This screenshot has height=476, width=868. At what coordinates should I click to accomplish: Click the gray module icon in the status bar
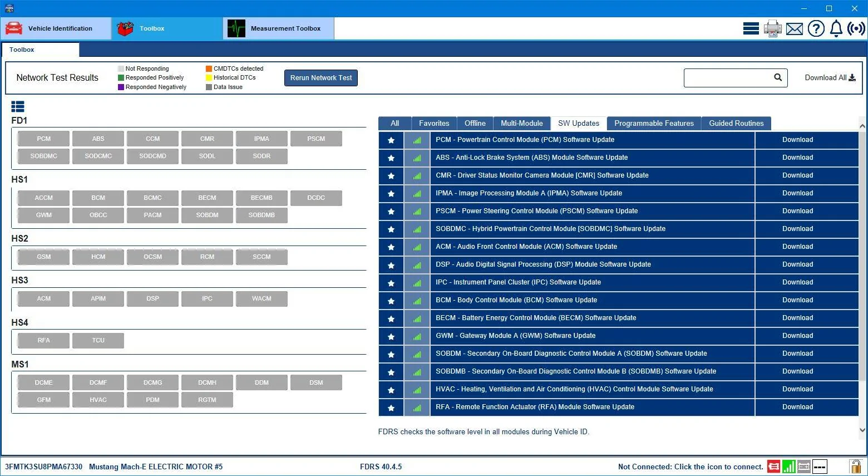pyautogui.click(x=803, y=467)
